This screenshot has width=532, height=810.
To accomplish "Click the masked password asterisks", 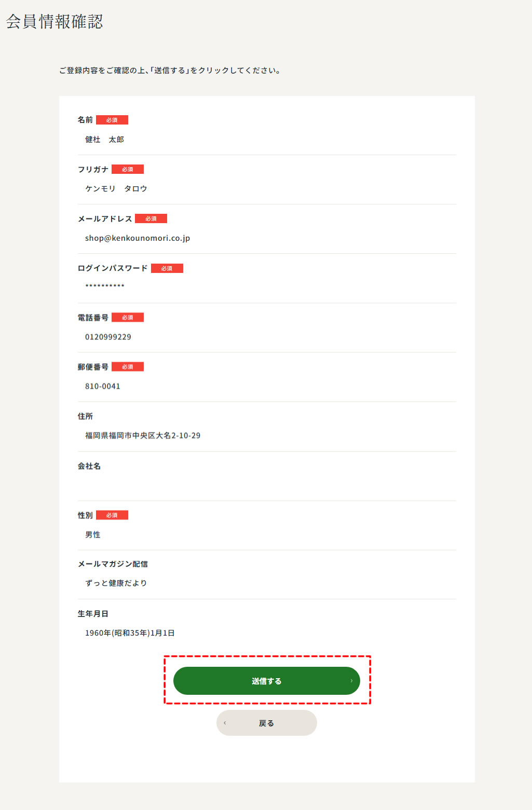I will (105, 286).
